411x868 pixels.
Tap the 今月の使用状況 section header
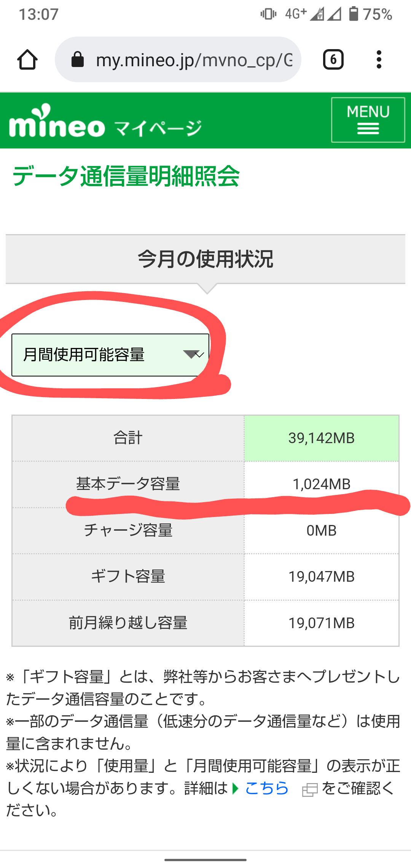click(x=205, y=259)
